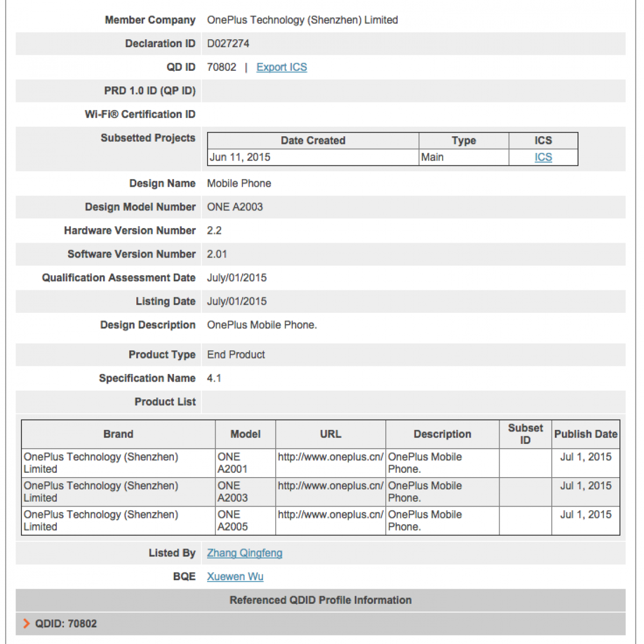Viewport: 644px width, 644px height.
Task: Click the oneplus.cn URL in ONE A2003 row
Action: pyautogui.click(x=330, y=486)
